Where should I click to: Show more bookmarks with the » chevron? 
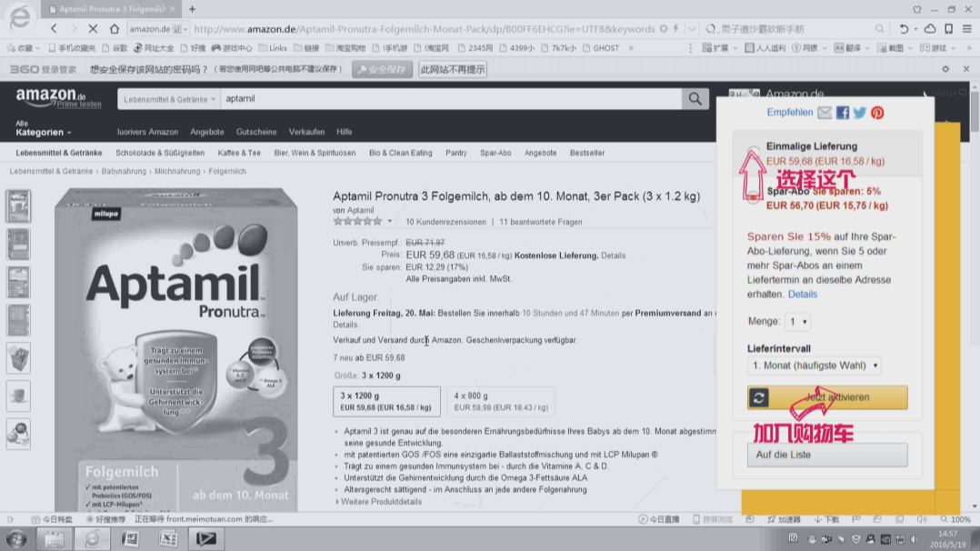pyautogui.click(x=631, y=48)
